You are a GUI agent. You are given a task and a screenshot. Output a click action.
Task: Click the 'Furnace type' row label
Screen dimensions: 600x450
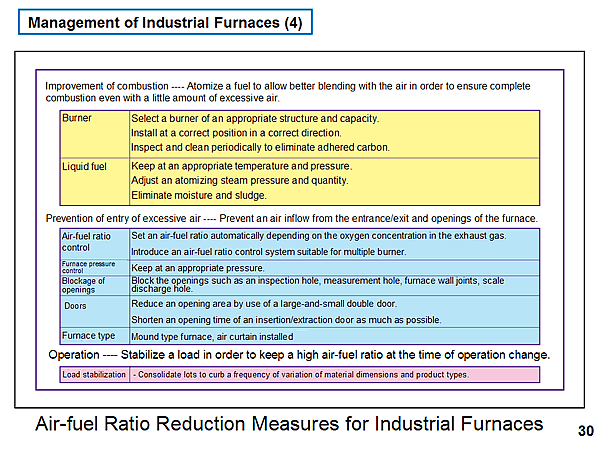[x=88, y=336]
